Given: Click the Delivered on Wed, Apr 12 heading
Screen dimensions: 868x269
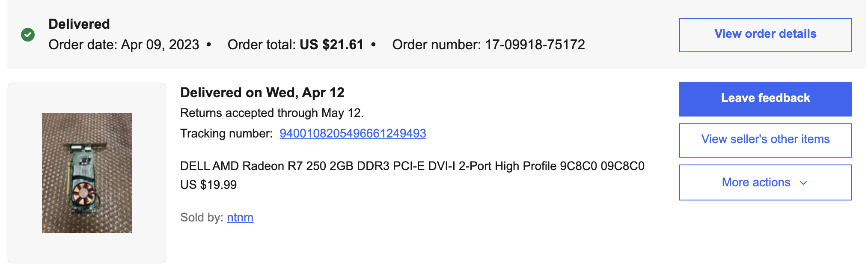Looking at the screenshot, I should pos(262,93).
